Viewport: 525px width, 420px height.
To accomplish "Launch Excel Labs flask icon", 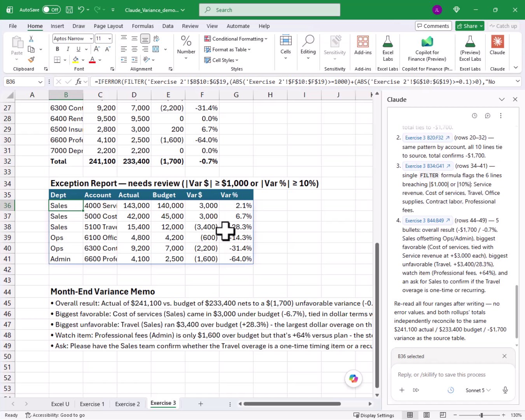I will click(388, 48).
